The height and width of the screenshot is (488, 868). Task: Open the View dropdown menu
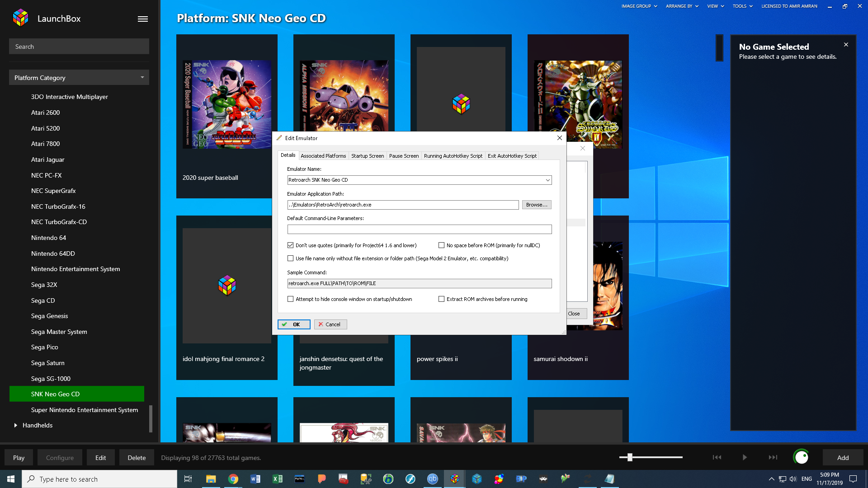(x=716, y=6)
